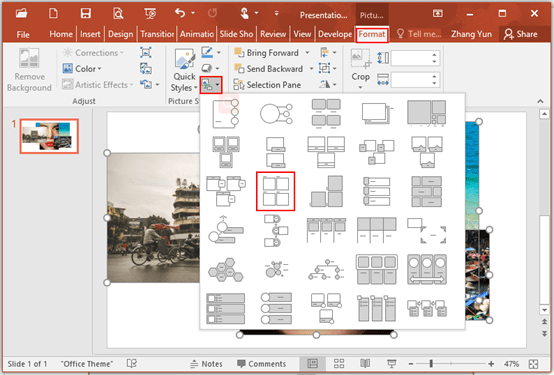Toggle the Comments pane
This screenshot has height=375, width=554.
(262, 364)
